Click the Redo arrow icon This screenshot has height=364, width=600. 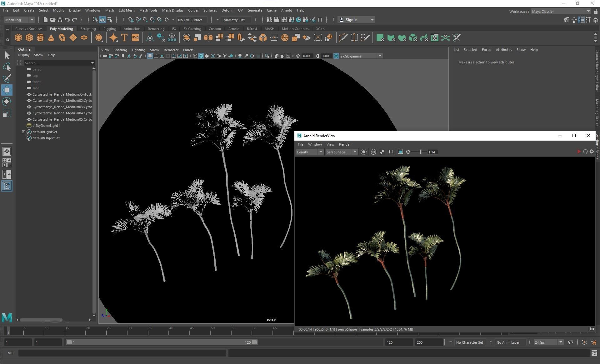click(74, 20)
